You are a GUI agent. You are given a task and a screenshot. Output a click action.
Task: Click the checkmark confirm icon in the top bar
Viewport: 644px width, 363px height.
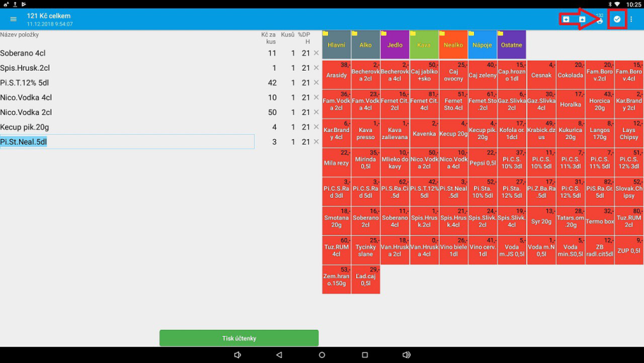pos(616,19)
